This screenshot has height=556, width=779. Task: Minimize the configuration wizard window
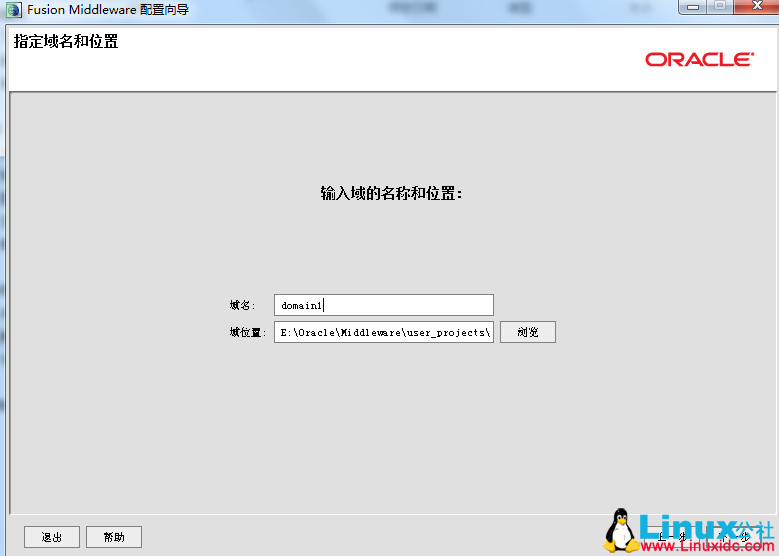click(x=693, y=7)
